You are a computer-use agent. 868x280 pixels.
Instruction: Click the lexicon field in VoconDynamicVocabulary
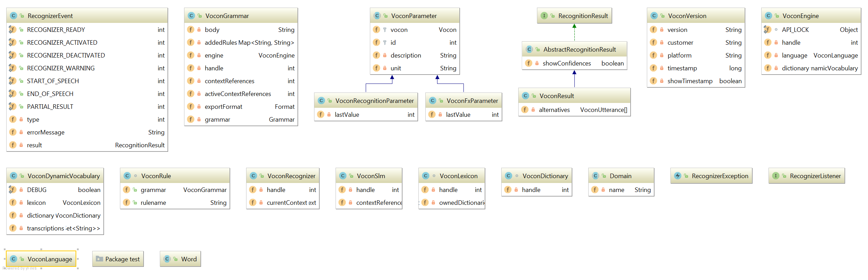(x=55, y=203)
